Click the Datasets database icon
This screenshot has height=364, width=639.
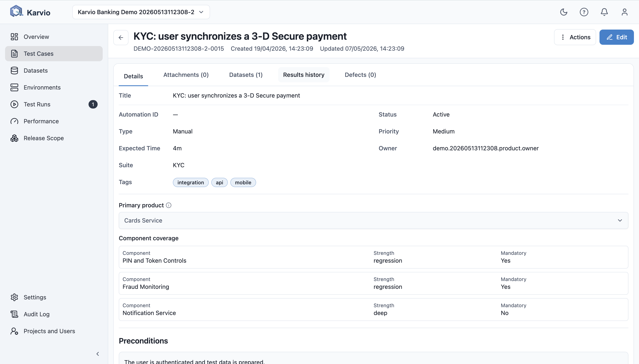coord(14,71)
